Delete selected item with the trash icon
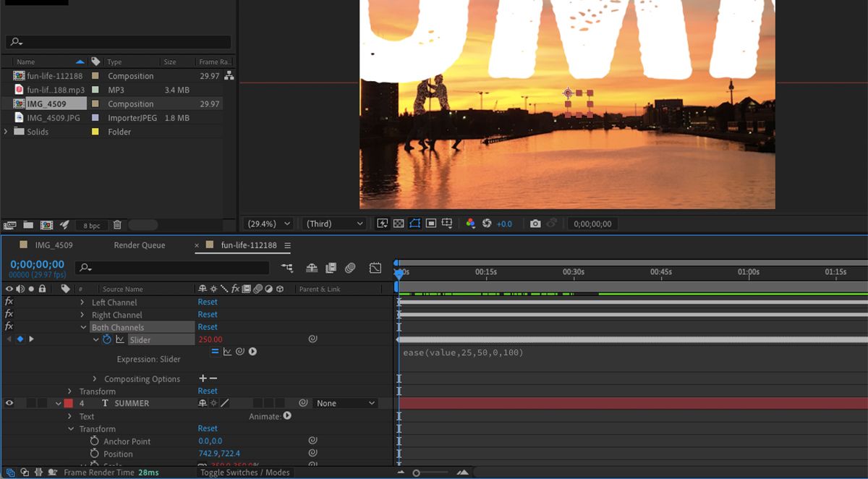Image resolution: width=868 pixels, height=479 pixels. [x=116, y=225]
